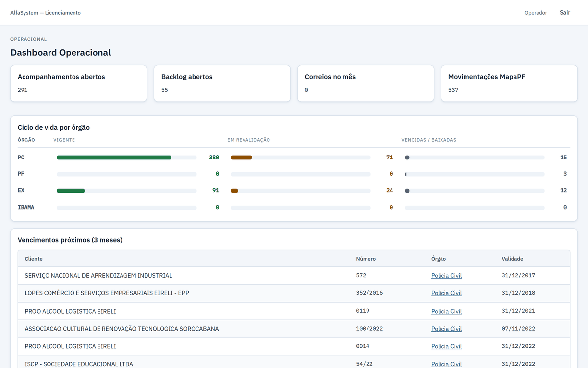Open Polícia Civil link for number 0014
The width and height of the screenshot is (588, 368).
pos(446,346)
